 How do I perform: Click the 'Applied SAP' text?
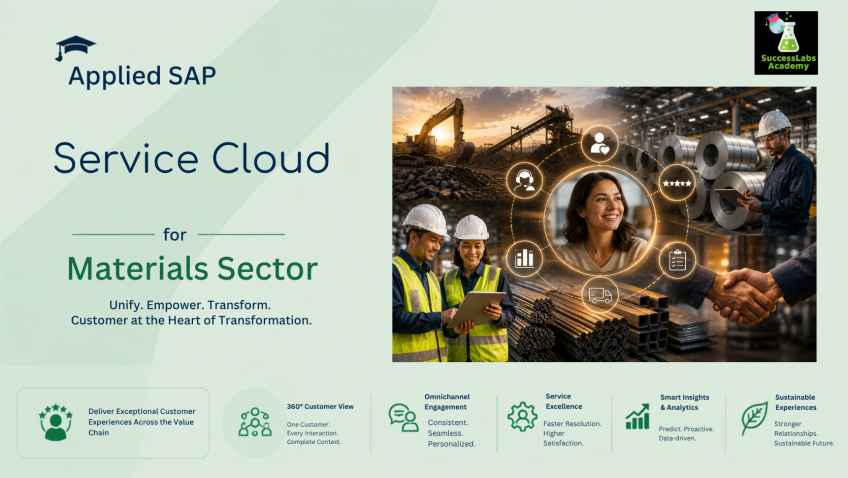[142, 76]
